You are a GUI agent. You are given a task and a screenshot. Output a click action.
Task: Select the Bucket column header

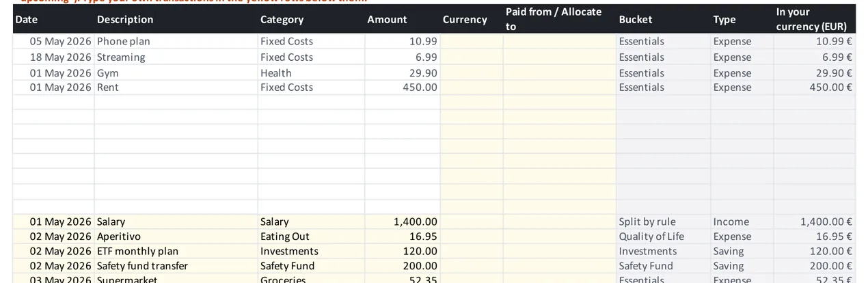coord(663,19)
